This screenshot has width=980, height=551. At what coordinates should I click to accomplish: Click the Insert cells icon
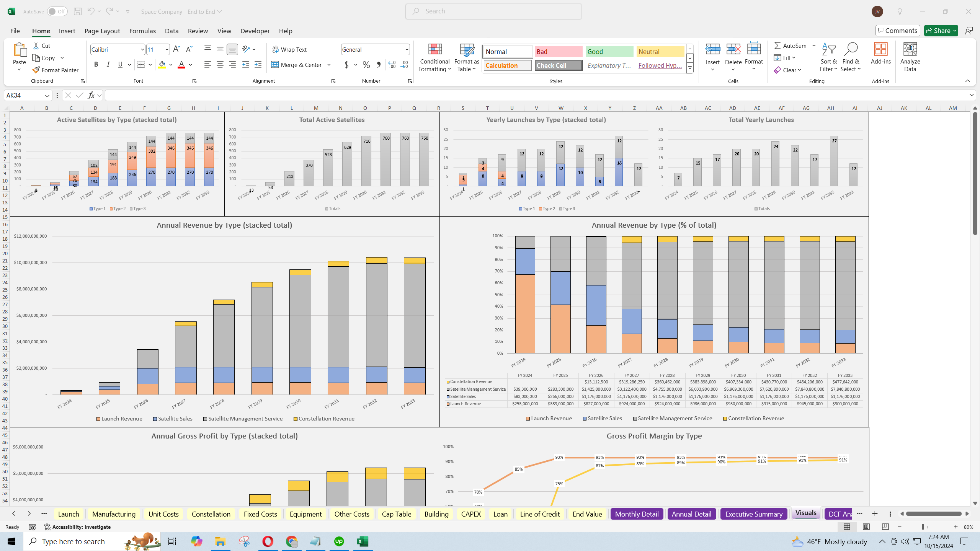[x=713, y=49]
